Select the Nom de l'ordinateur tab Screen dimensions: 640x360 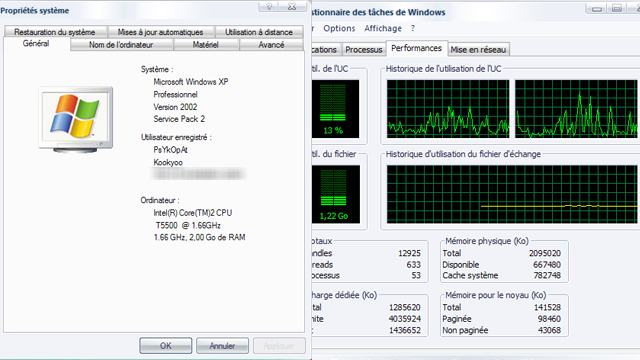tap(121, 45)
